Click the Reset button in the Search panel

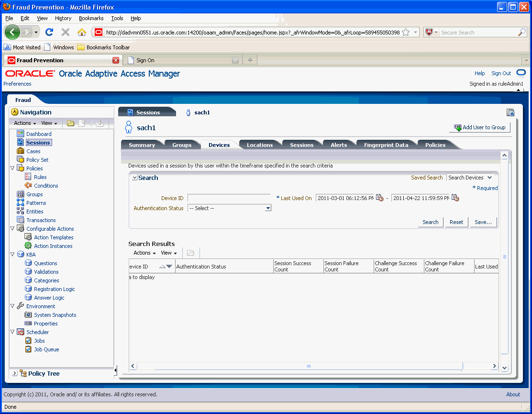[456, 222]
